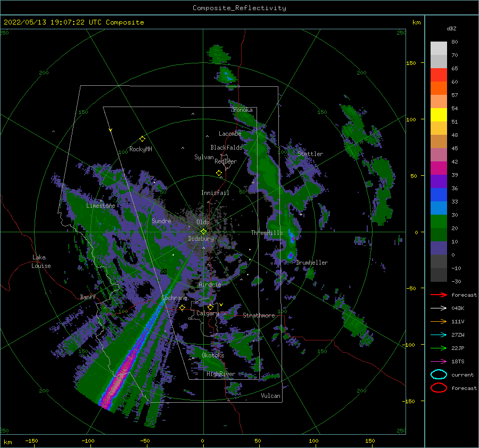Screen dimensions: 479x448
Task: Select the RedDeer city label
Action: click(226, 161)
